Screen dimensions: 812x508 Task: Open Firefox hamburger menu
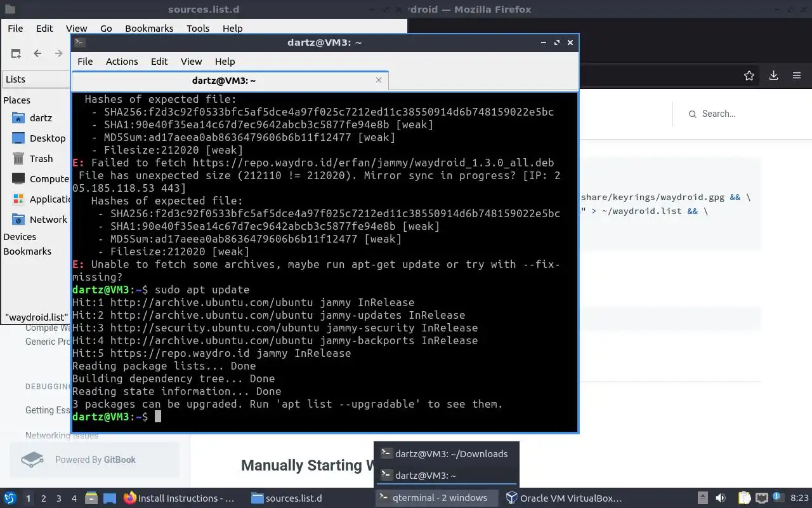(797, 76)
